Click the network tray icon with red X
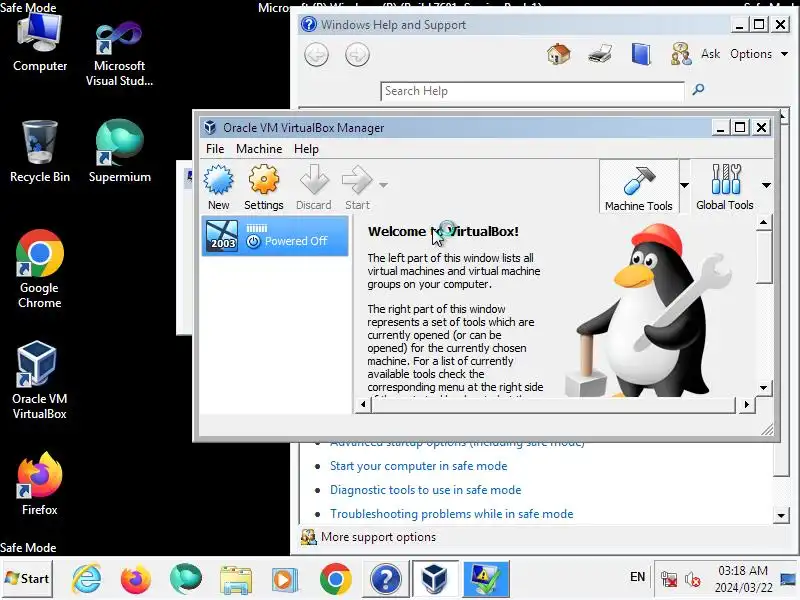 [x=668, y=579]
